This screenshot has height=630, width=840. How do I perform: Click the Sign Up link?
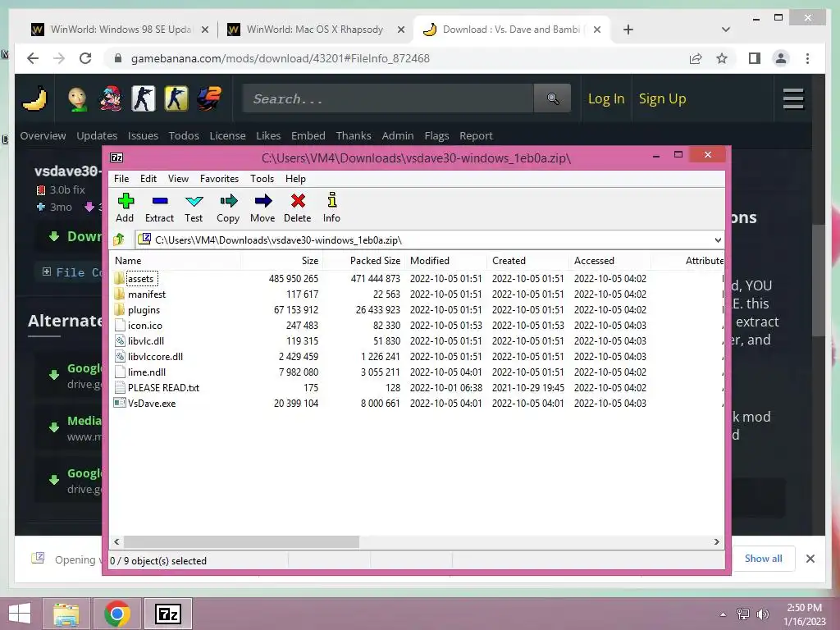click(x=662, y=98)
